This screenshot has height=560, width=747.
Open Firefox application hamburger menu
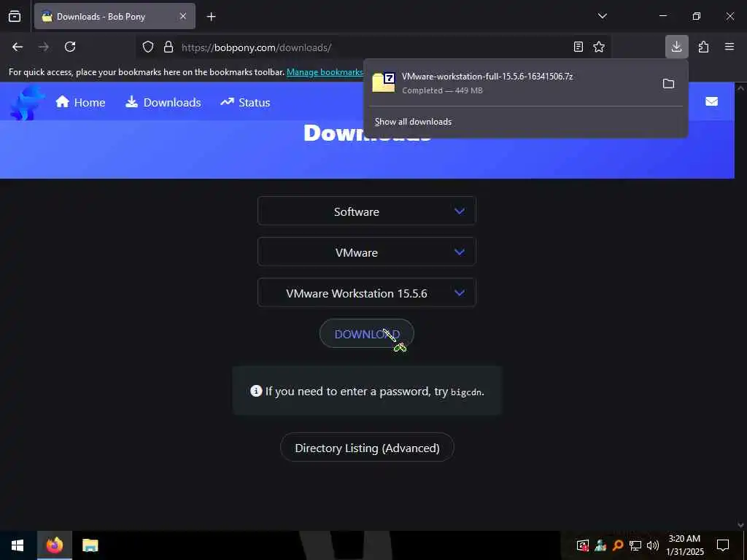coord(729,47)
